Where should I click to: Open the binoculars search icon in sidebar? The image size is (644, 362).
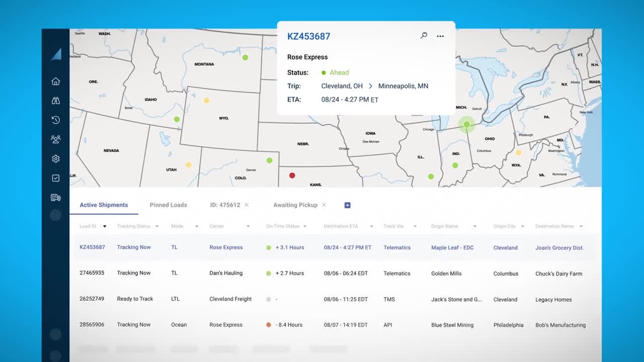(56, 101)
